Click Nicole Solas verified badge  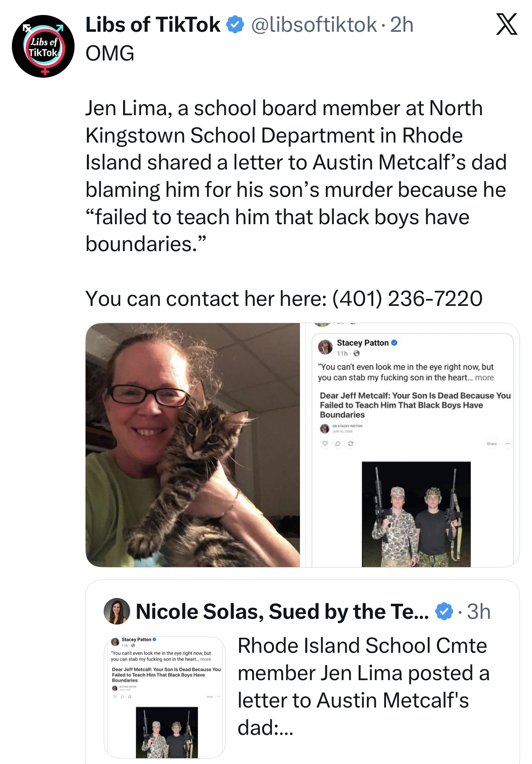(444, 612)
